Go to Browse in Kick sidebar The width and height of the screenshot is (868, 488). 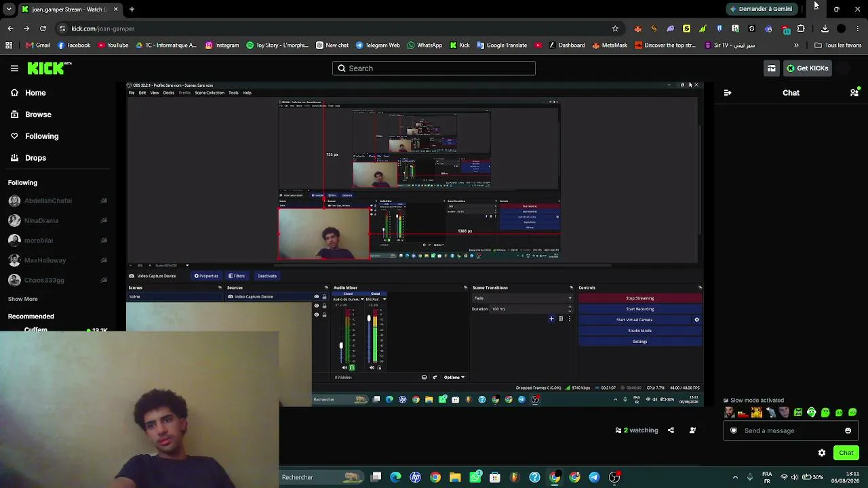(38, 115)
